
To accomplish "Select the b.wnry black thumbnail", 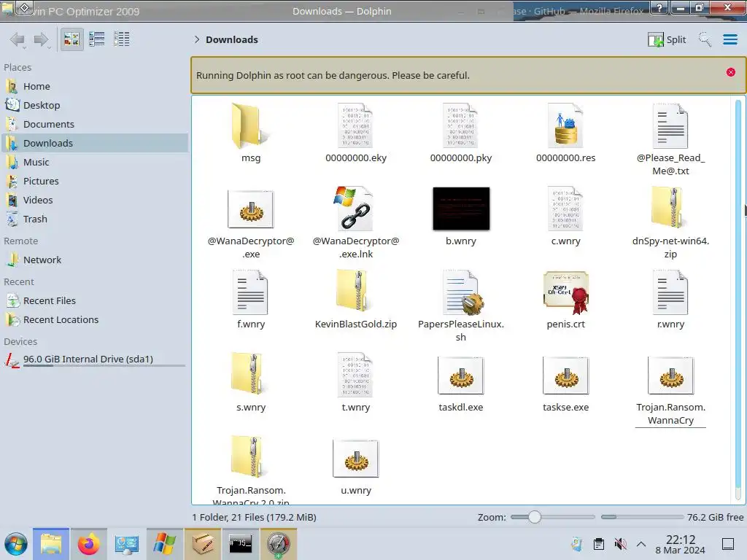I will click(461, 209).
